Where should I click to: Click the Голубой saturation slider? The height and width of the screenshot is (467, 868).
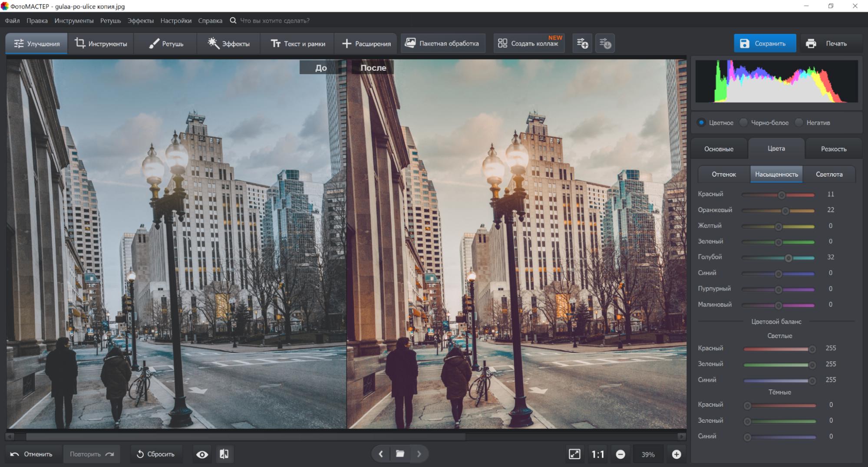tap(788, 258)
